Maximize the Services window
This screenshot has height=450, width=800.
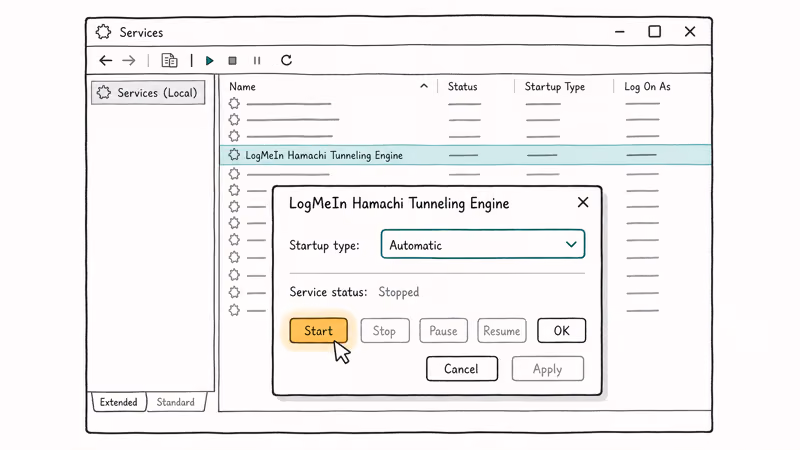pos(655,32)
